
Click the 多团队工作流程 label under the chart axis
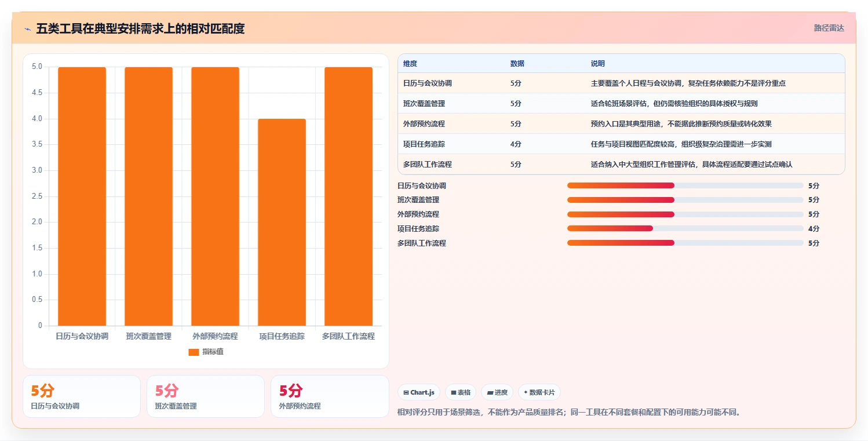348,336
